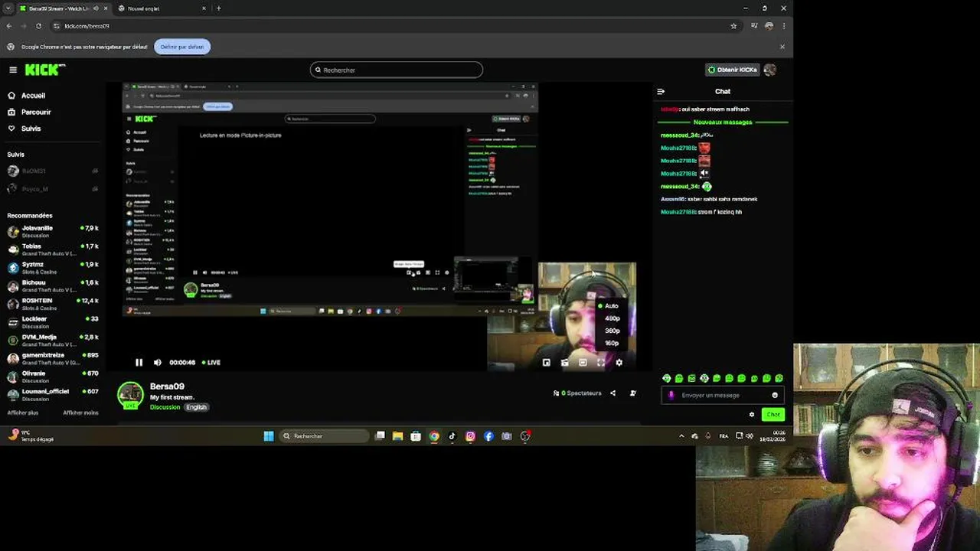Image resolution: width=980 pixels, height=551 pixels.
Task: Open the mini player picture-in-picture icon
Action: 546,363
